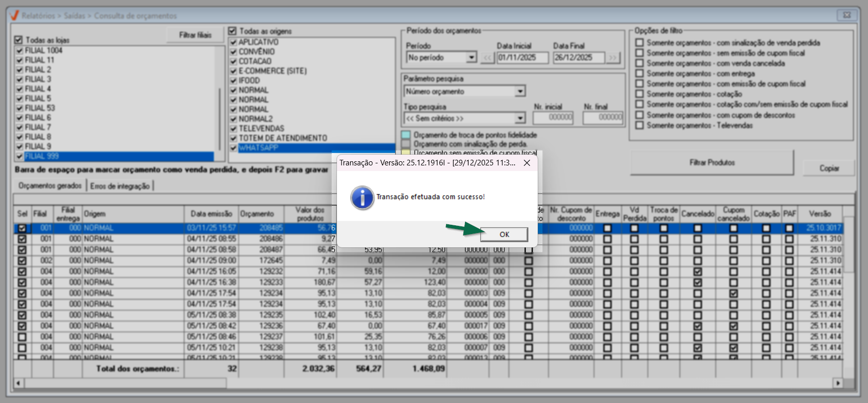Check the Somente orçamentos Televendas option
Viewport: 868px width, 403px height.
(640, 125)
